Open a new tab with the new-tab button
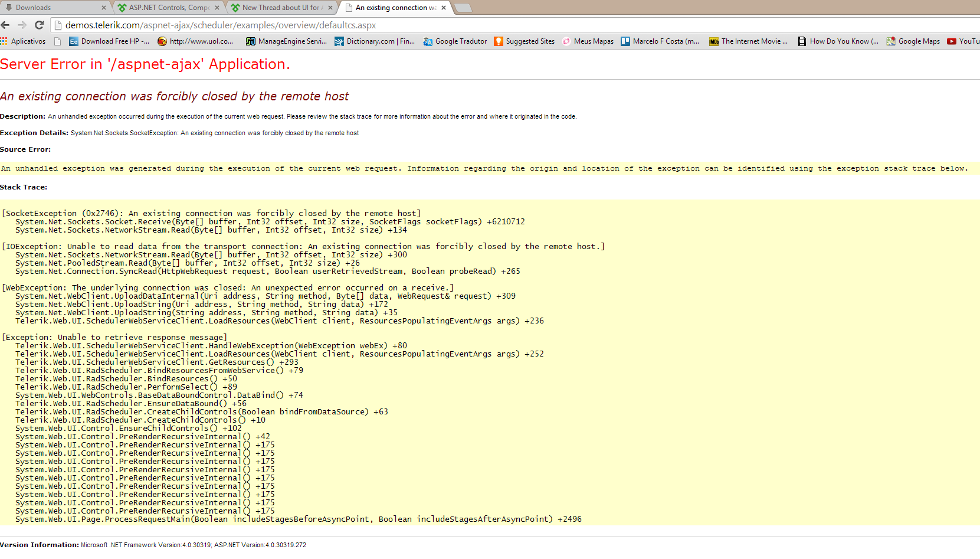 tap(463, 8)
